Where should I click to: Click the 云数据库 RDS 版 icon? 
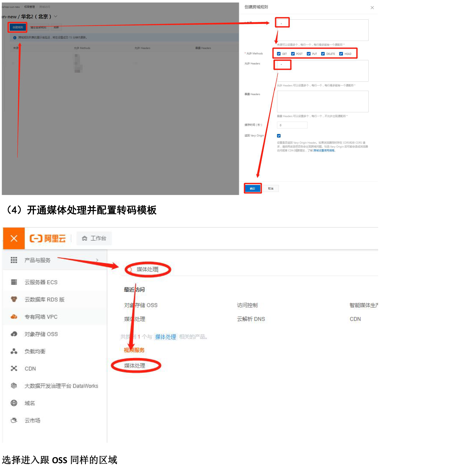click(14, 299)
